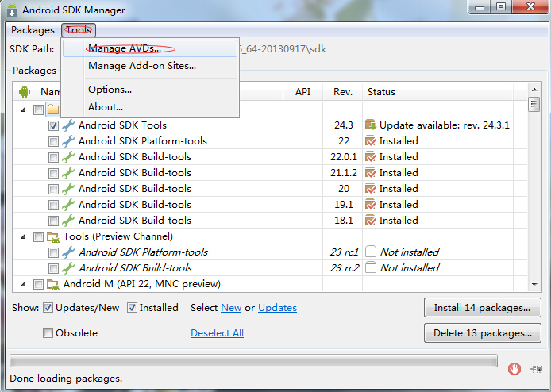Click the green wrench icon for Build-tools rev 20

(x=68, y=189)
